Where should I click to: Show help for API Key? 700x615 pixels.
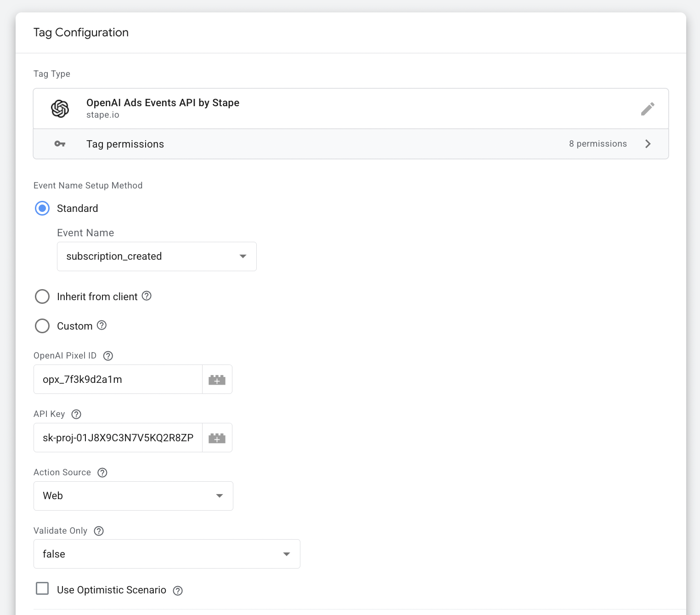(x=77, y=414)
